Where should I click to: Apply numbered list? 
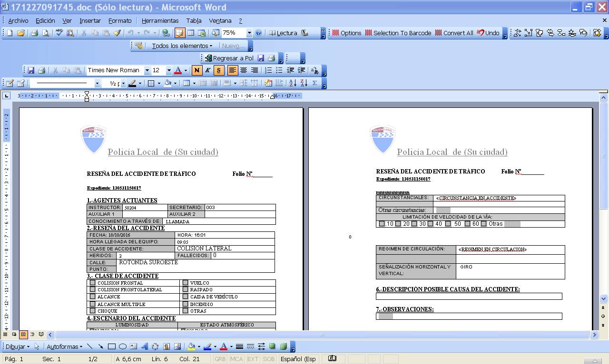[x=268, y=70]
